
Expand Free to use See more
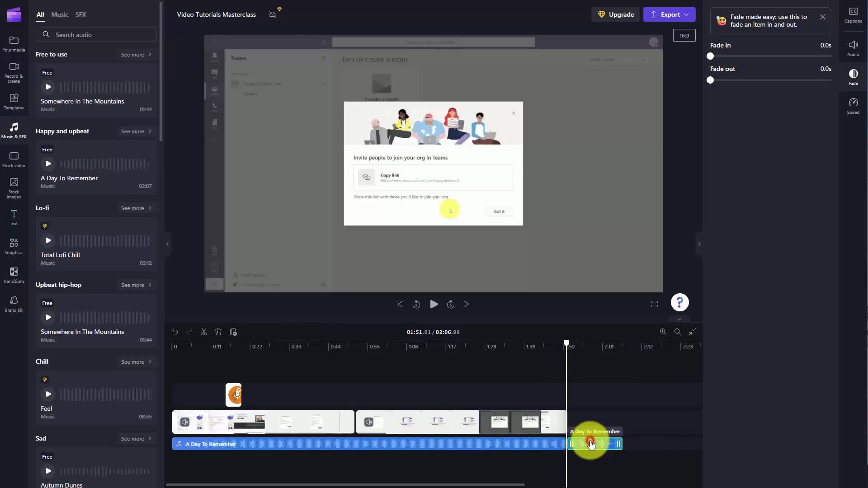[136, 54]
